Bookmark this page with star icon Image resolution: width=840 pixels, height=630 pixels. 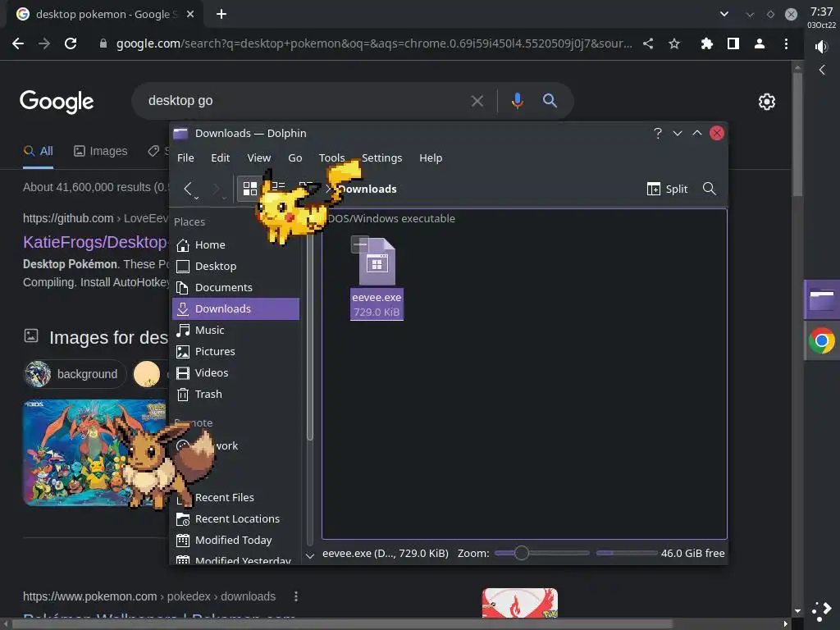pyautogui.click(x=674, y=43)
